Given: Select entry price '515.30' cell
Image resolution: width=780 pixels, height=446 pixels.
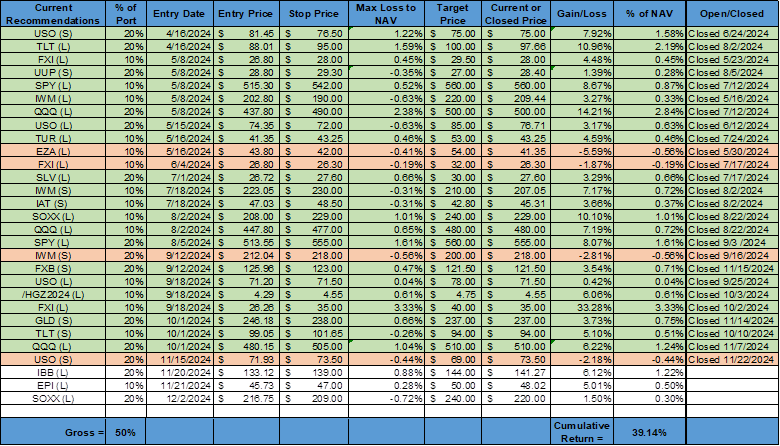Looking at the screenshot, I should pos(246,86).
